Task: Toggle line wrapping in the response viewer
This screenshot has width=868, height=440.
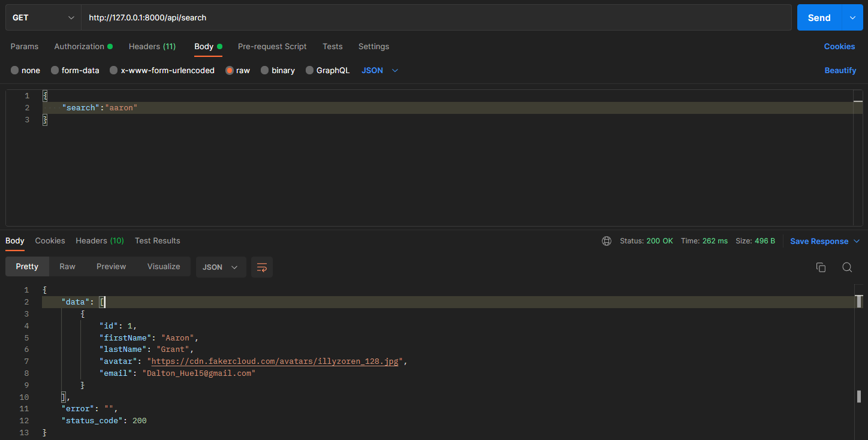Action: click(261, 267)
